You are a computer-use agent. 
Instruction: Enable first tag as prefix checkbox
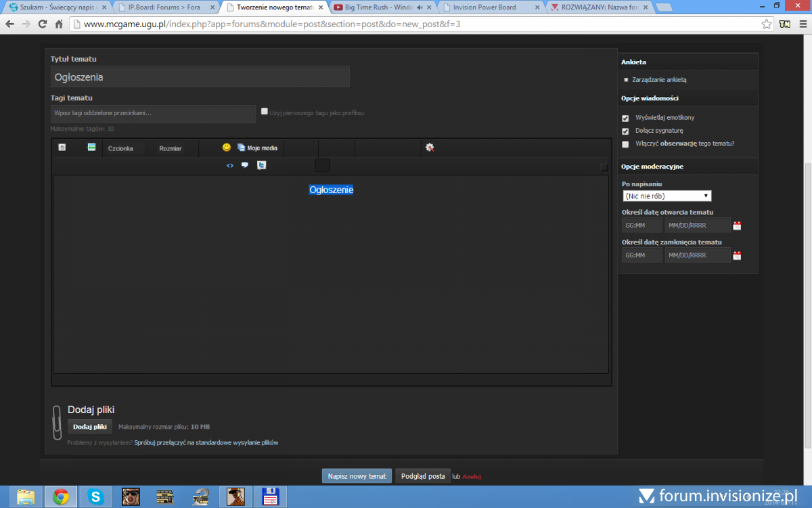(265, 112)
